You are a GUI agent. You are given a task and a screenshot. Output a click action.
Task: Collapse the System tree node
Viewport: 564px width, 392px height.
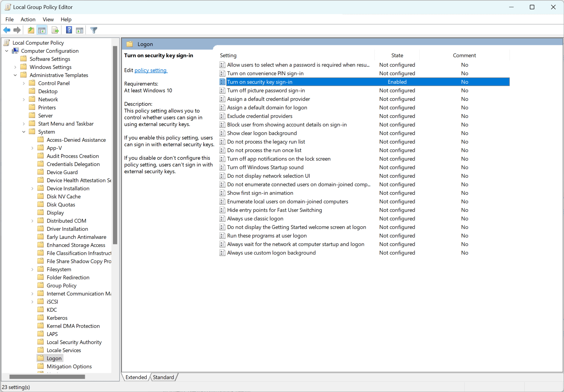tap(24, 132)
